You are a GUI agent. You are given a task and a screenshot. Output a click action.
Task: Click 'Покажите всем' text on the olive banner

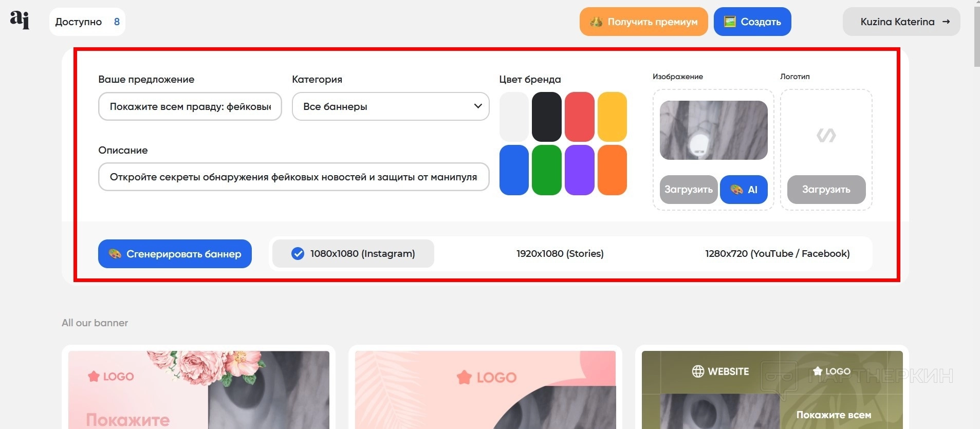[x=834, y=415]
